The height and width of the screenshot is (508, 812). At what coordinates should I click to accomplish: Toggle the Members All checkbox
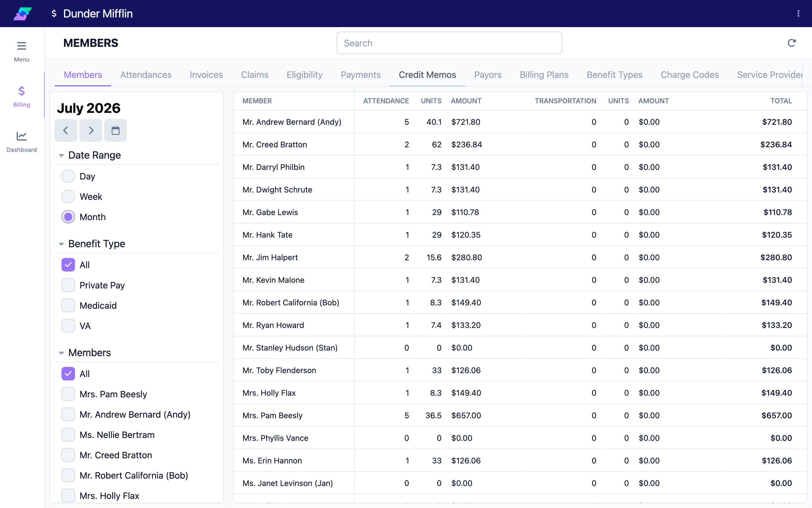pos(68,374)
